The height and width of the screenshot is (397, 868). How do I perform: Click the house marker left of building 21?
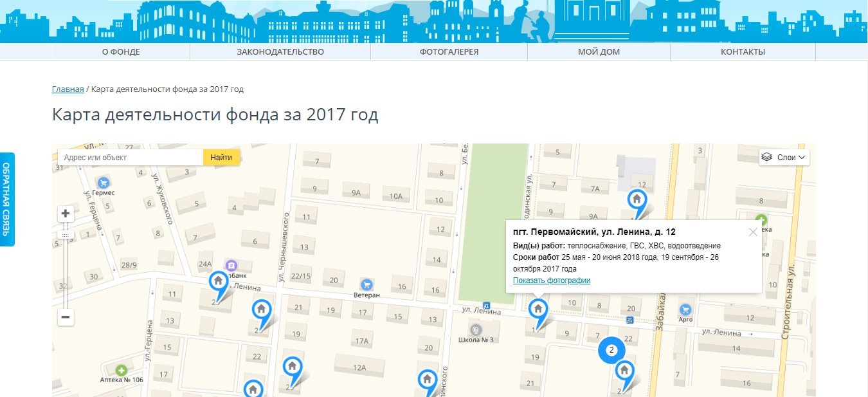point(261,311)
